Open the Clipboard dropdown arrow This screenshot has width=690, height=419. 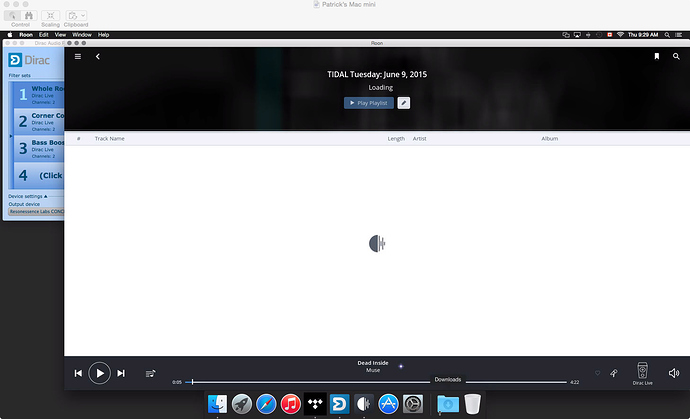click(83, 16)
